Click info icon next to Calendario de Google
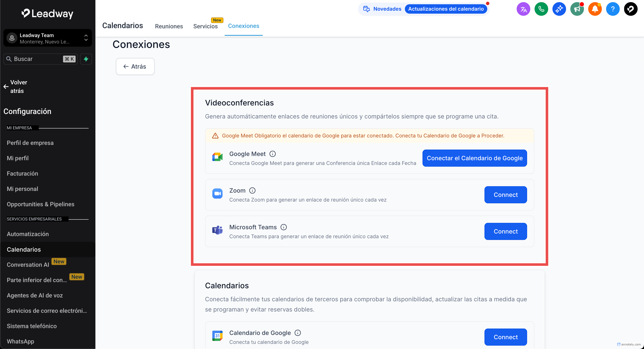644x349 pixels. pos(298,333)
